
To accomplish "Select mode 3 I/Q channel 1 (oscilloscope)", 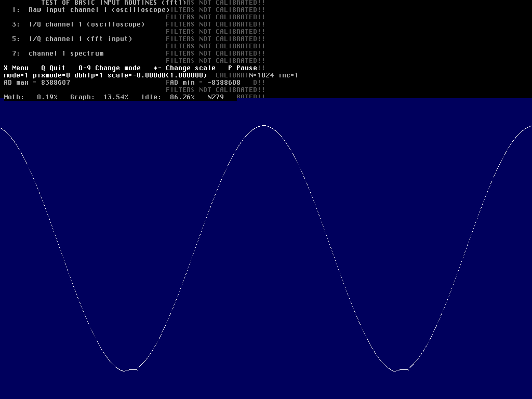I will [x=78, y=24].
